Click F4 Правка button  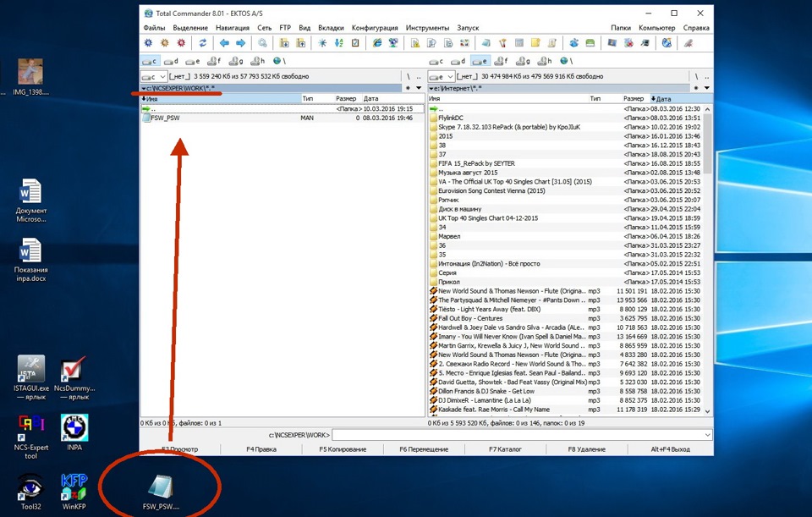click(261, 449)
